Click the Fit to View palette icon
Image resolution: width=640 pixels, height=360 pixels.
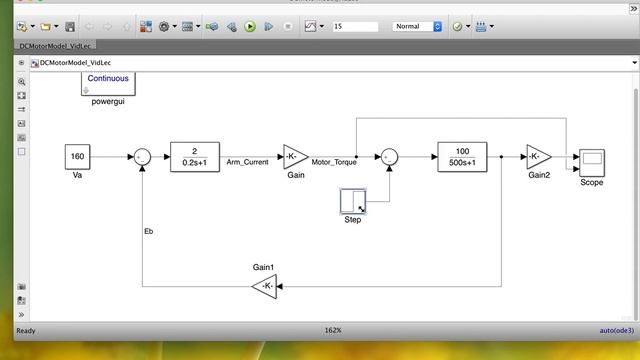(x=22, y=96)
